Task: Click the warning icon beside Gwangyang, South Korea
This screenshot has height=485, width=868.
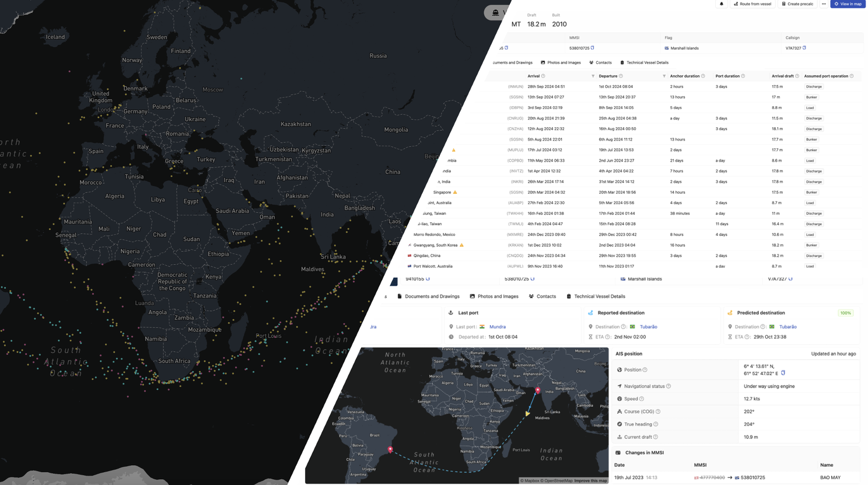Action: 461,245
